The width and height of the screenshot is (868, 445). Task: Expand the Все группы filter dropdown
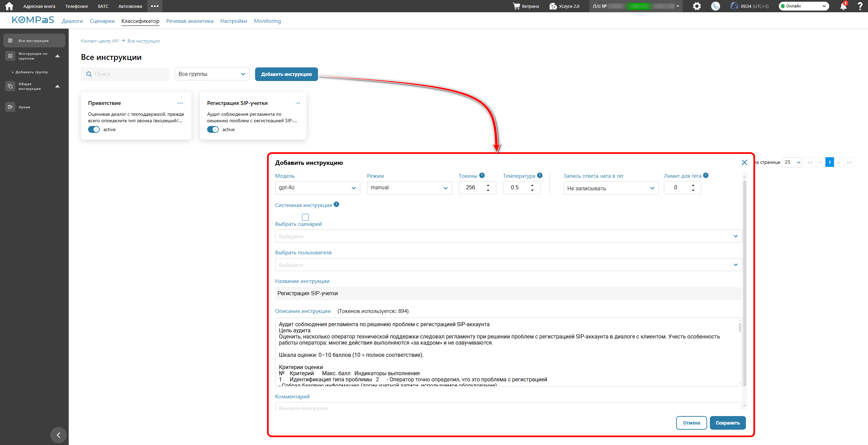tap(212, 74)
